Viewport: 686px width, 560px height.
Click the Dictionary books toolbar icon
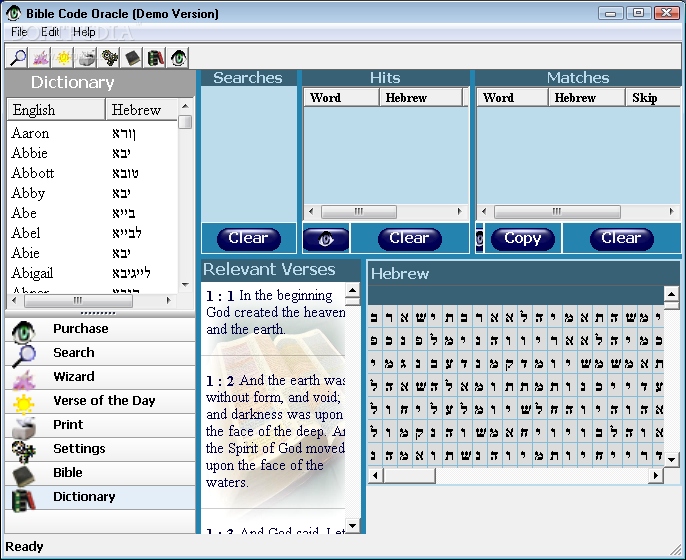(x=155, y=58)
